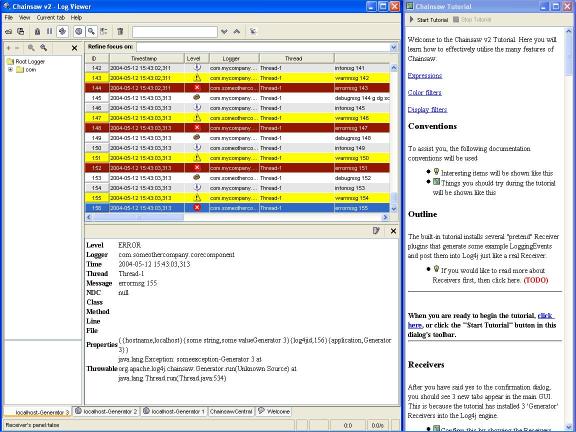Viewport: 576px width, 432px height.
Task: Click the Logger column header
Action: 234,58
